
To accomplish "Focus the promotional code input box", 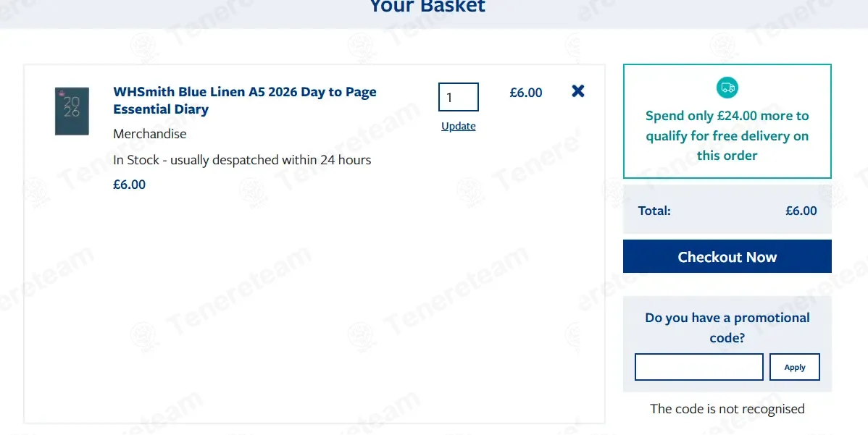I will pyautogui.click(x=699, y=367).
